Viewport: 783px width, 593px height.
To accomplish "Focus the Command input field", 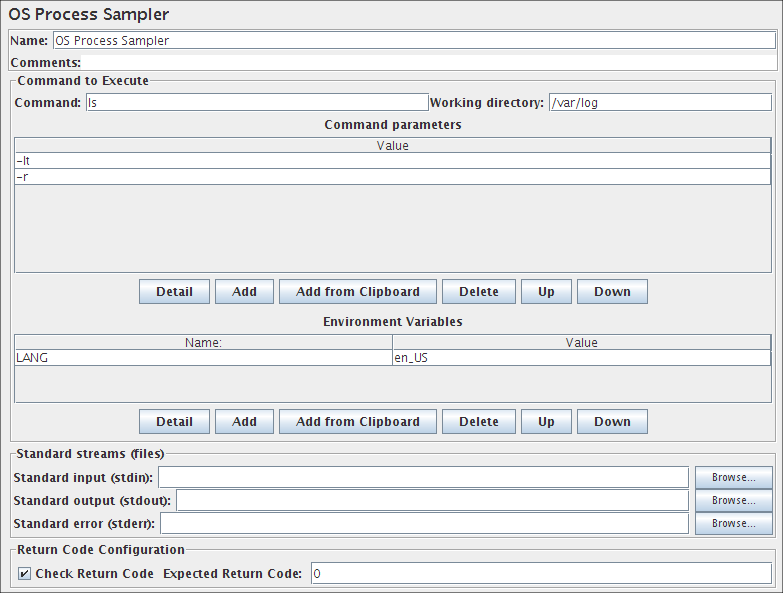I will pyautogui.click(x=256, y=102).
